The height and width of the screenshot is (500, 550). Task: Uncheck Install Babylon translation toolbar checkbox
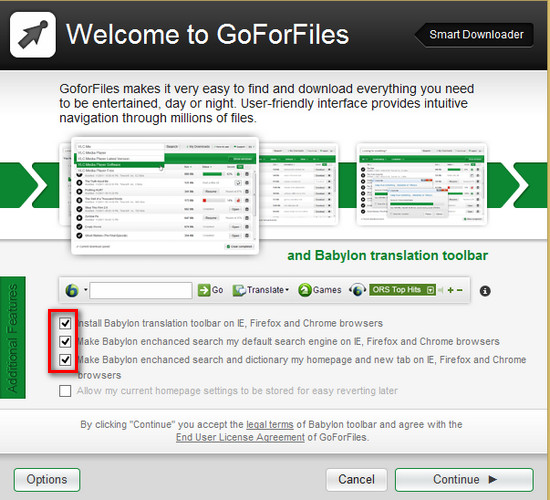point(65,323)
